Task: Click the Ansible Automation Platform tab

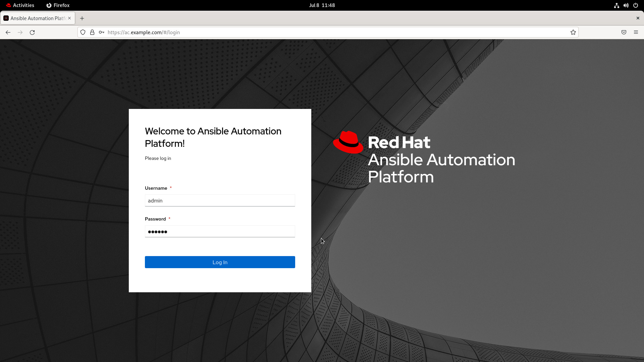Action: tap(38, 18)
